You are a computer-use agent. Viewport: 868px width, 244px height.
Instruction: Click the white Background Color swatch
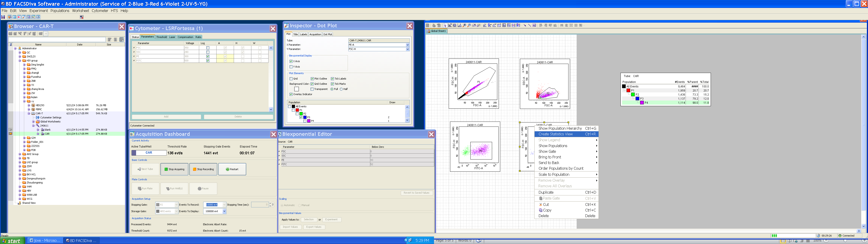297,89
